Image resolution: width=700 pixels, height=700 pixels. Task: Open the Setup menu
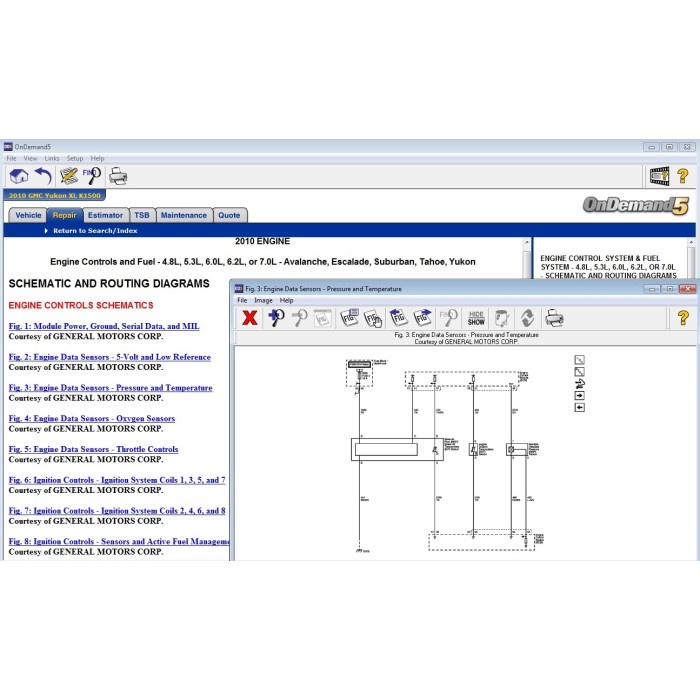(x=75, y=158)
